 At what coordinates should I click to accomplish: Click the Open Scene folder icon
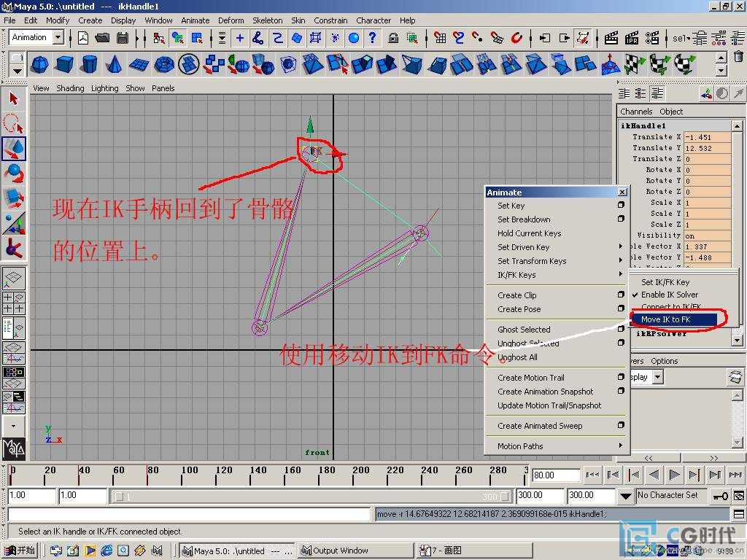102,38
